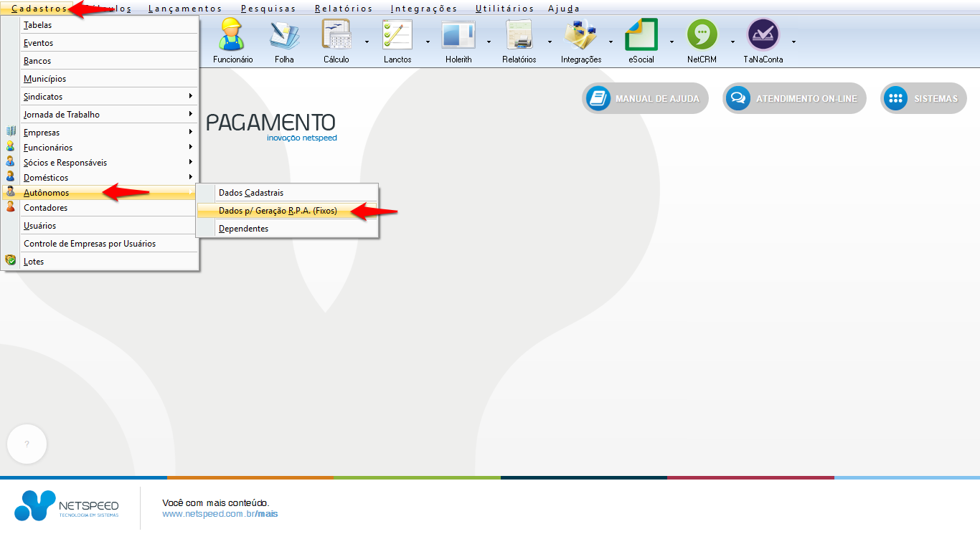Click the Holerith toolbar icon
Viewport: 980px width, 534px height.
point(458,35)
